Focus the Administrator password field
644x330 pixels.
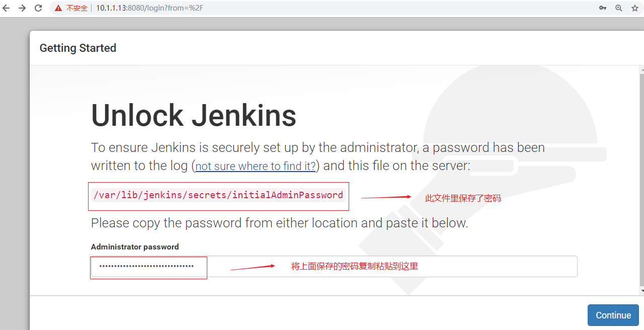tap(334, 266)
